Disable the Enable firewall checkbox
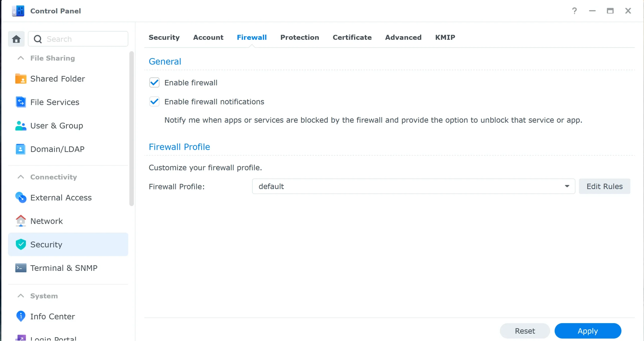 [x=154, y=82]
